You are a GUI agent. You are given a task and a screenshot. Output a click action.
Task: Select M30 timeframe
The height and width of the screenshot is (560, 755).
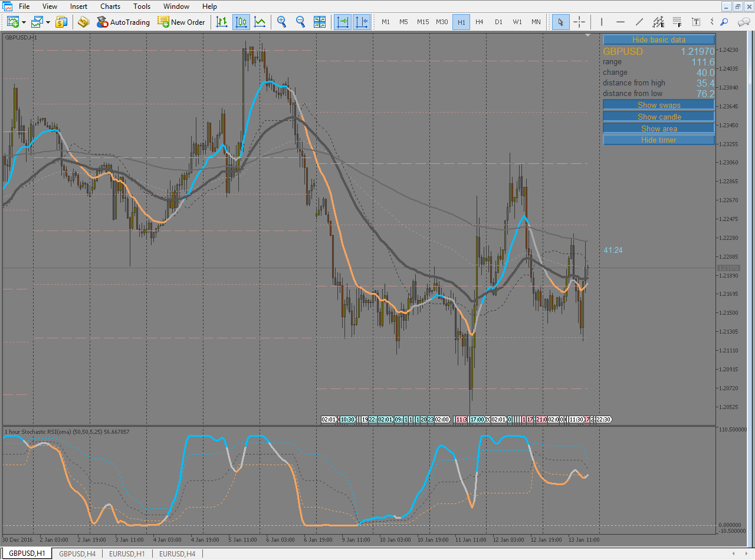tap(442, 22)
